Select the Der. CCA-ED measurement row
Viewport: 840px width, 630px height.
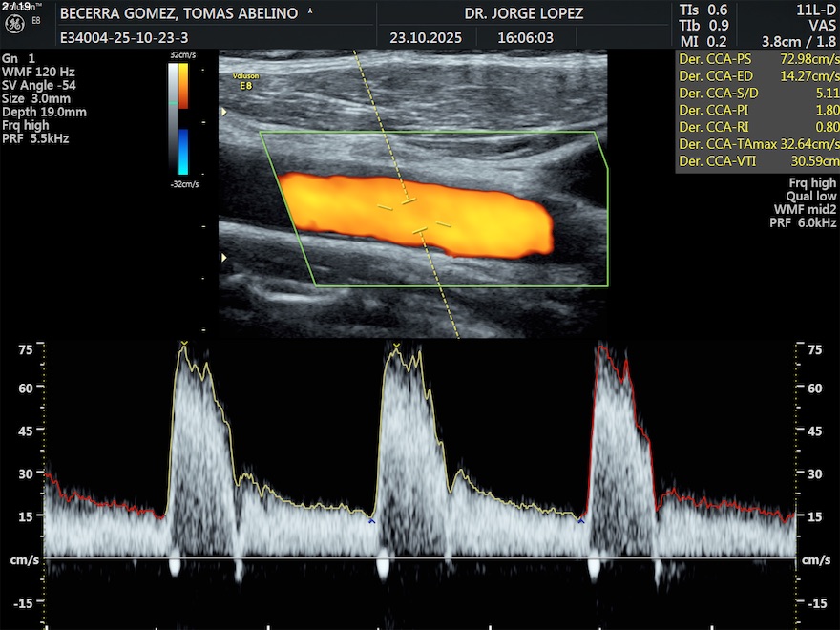click(x=757, y=76)
